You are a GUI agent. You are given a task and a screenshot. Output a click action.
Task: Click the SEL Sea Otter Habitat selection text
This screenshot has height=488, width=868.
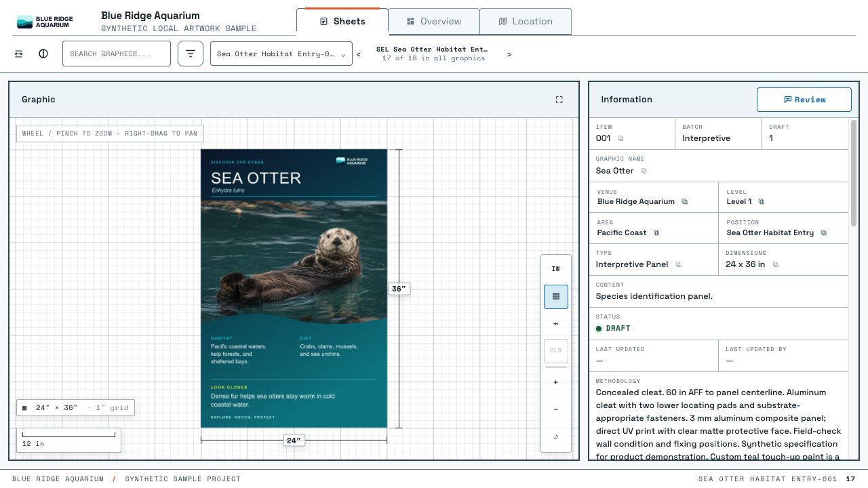[433, 49]
